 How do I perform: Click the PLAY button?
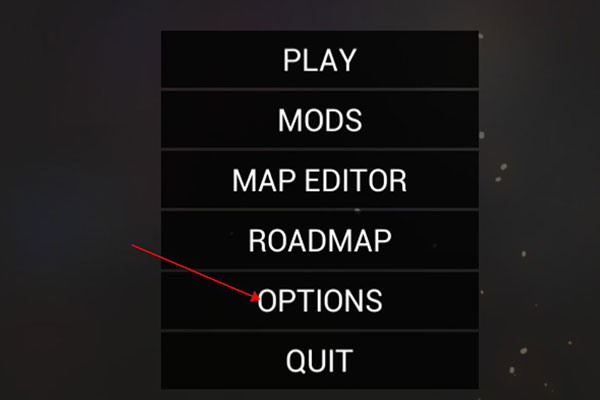pyautogui.click(x=320, y=59)
